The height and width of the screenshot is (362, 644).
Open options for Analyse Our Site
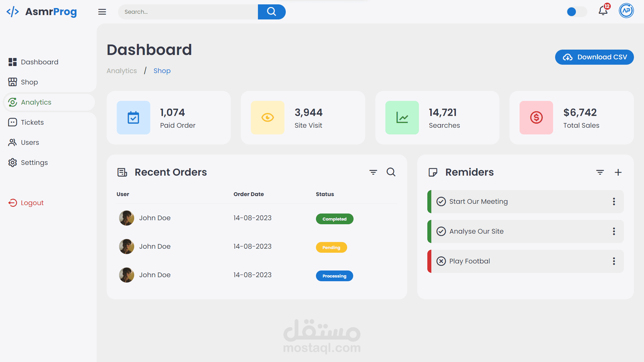[x=614, y=231]
